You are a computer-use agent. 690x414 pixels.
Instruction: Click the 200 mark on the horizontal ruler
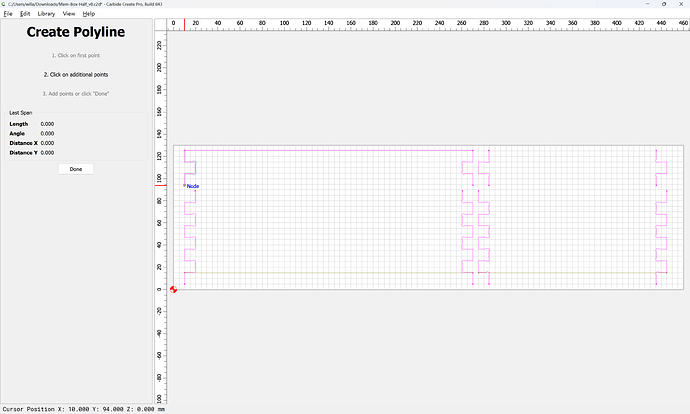[395, 23]
